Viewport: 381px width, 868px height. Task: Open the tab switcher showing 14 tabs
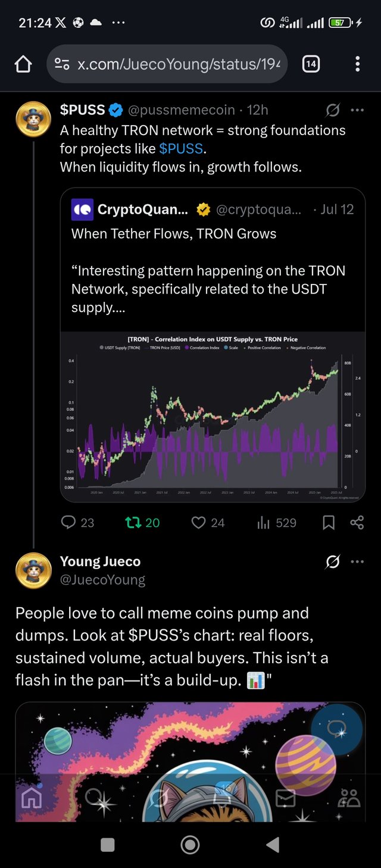tap(311, 64)
